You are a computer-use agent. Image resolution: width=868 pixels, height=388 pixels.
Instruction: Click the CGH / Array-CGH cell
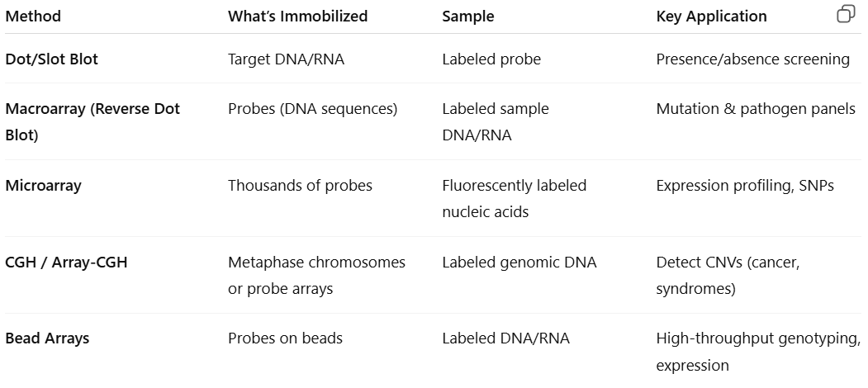[x=66, y=263]
